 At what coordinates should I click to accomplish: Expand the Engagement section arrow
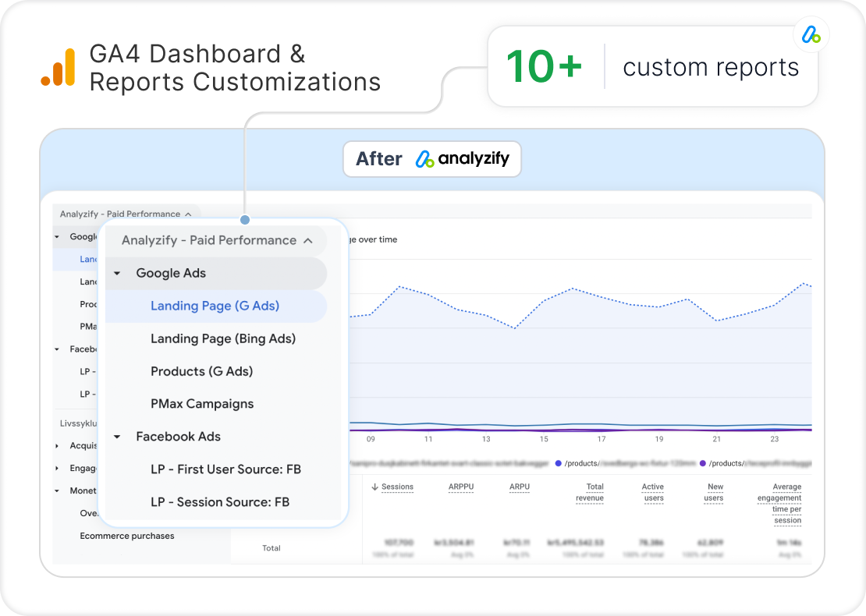(57, 469)
